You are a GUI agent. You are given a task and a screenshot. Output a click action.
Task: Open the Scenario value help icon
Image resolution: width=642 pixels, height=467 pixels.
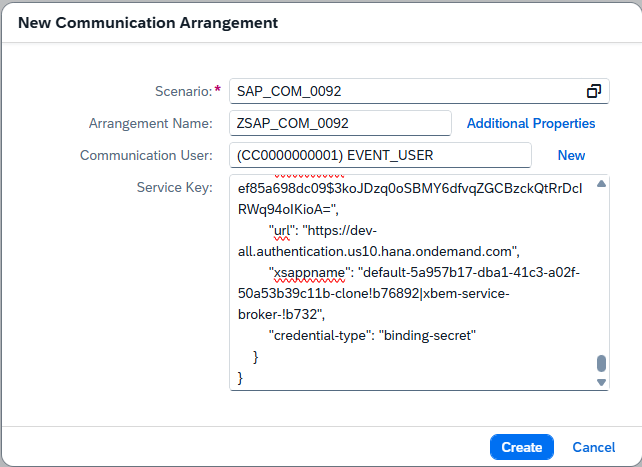pyautogui.click(x=594, y=91)
